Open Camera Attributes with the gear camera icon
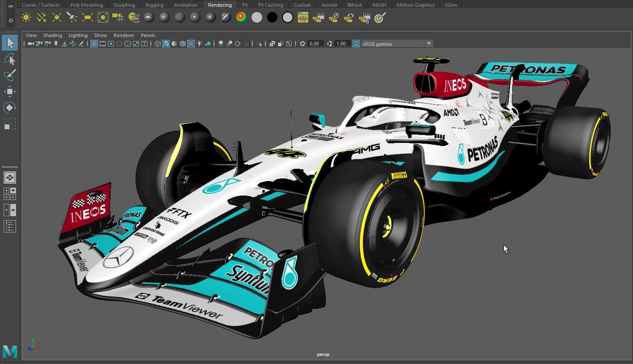The height and width of the screenshot is (364, 633). tap(48, 44)
